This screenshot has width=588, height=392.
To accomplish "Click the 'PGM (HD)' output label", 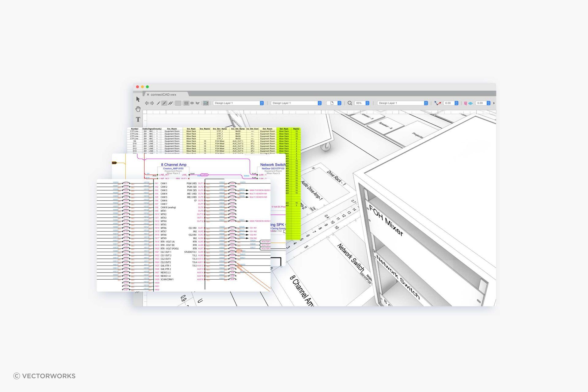I will click(x=192, y=183).
